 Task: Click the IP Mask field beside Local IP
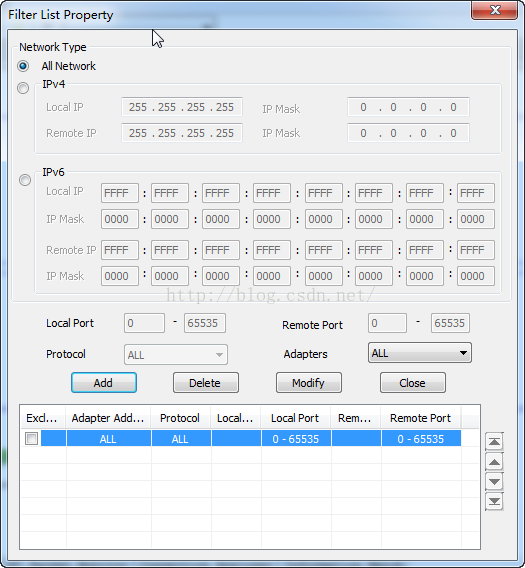[408, 107]
